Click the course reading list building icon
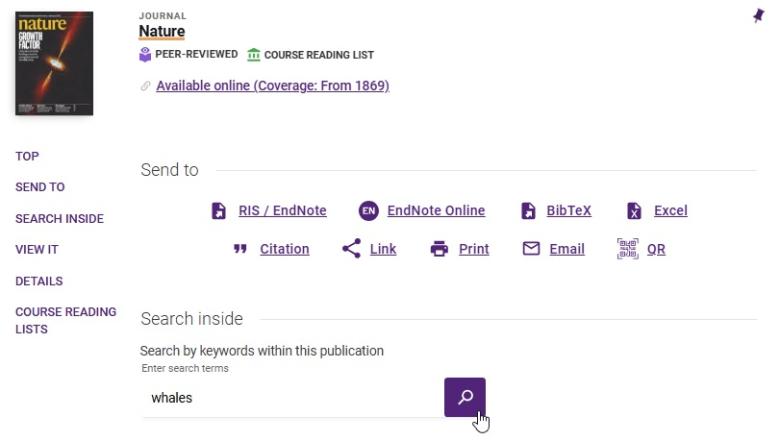 pos(254,55)
